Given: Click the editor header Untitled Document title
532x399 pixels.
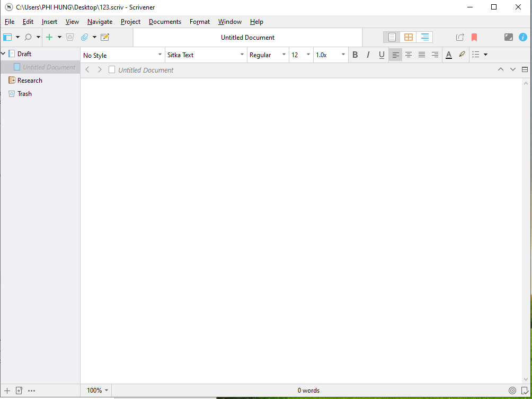Looking at the screenshot, I should 146,70.
